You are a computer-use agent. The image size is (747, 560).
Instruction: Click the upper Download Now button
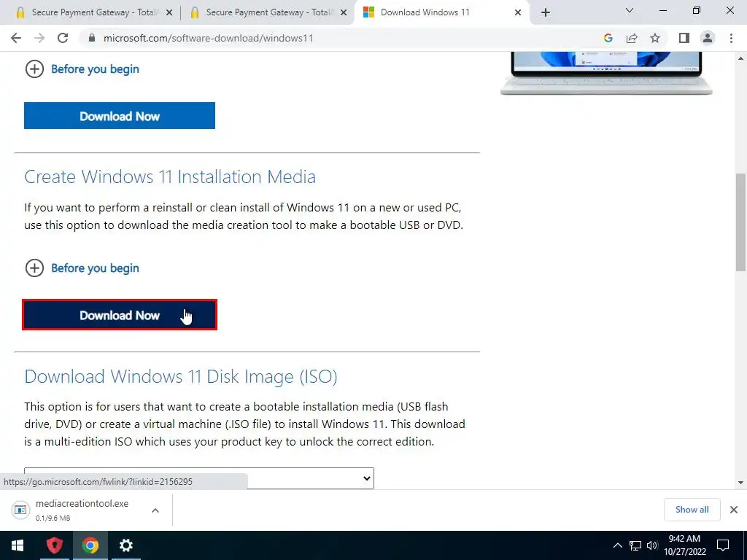click(x=120, y=116)
